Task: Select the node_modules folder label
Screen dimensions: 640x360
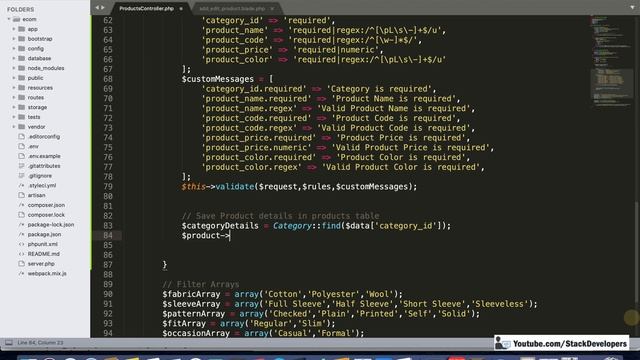Action: [x=46, y=68]
